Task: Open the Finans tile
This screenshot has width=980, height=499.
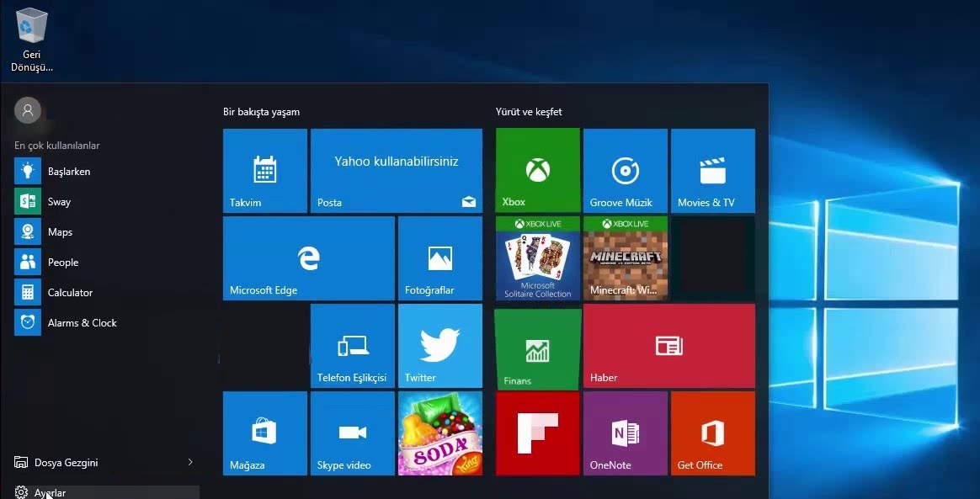Action: (537, 348)
